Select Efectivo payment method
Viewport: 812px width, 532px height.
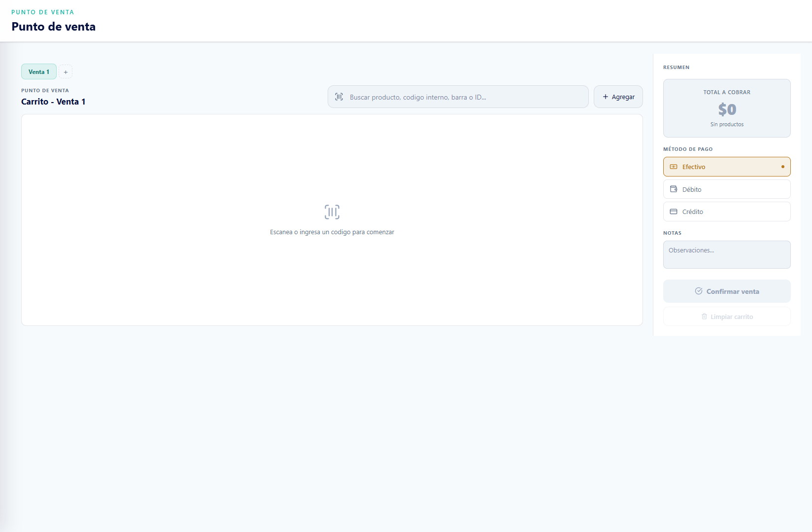(727, 167)
